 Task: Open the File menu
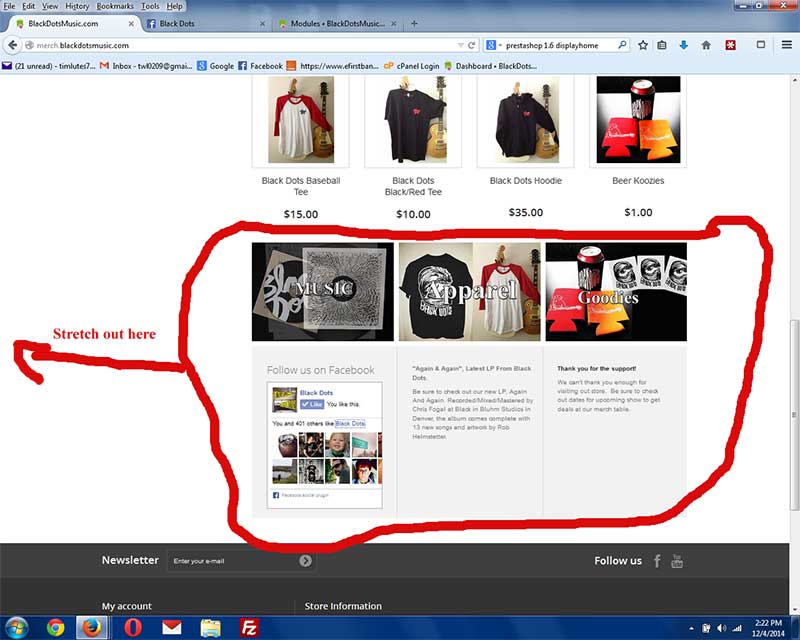tap(9, 6)
